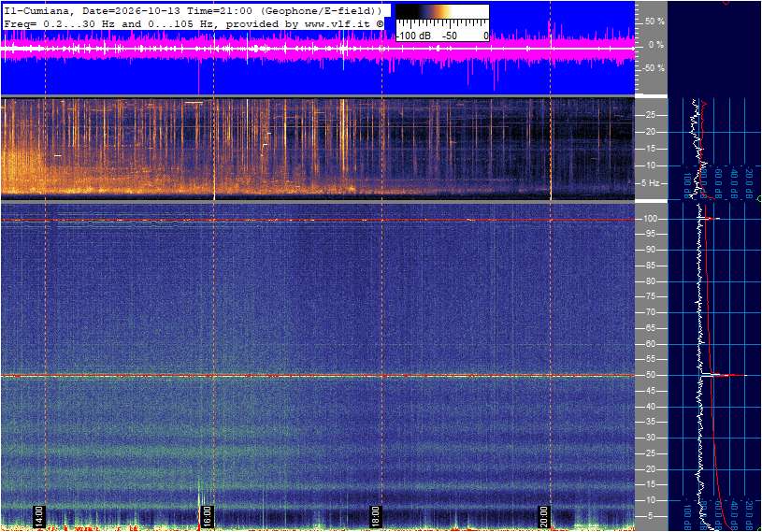Click the 90 Hz E-field axis label
762x532 pixels.
(x=651, y=250)
